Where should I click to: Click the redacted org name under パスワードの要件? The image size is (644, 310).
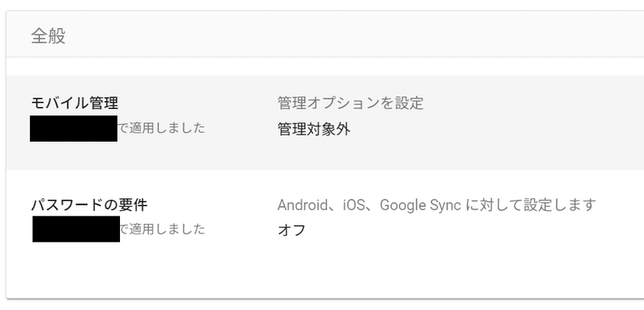pos(76,229)
